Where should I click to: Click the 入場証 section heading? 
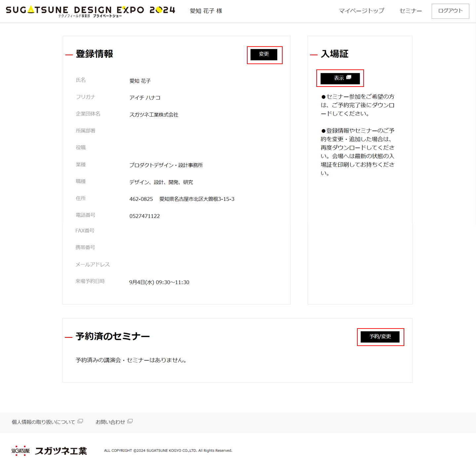(335, 54)
